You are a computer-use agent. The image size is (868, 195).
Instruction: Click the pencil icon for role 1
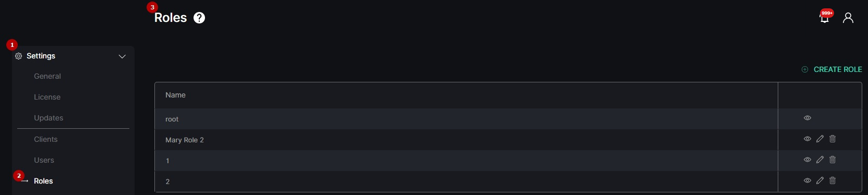coord(820,160)
